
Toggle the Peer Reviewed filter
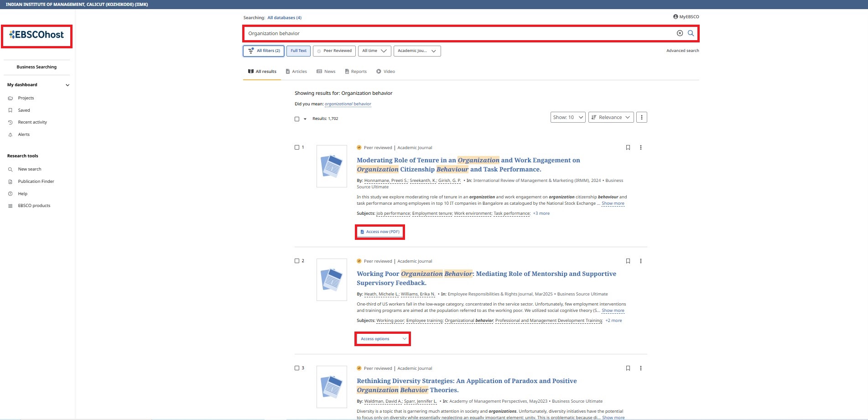[x=334, y=51]
